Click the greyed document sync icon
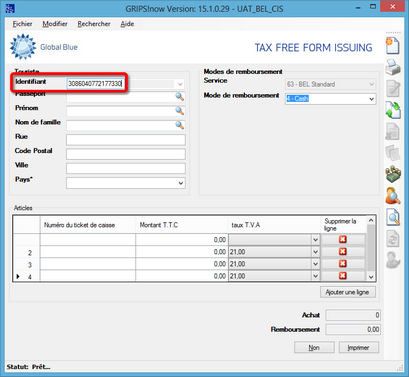The height and width of the screenshot is (377, 409). coord(393,238)
